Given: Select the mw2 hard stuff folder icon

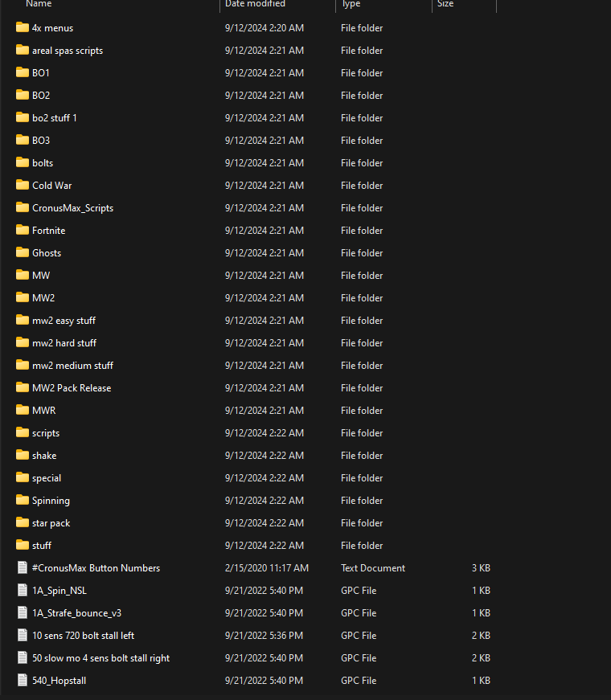Looking at the screenshot, I should pyautogui.click(x=23, y=342).
